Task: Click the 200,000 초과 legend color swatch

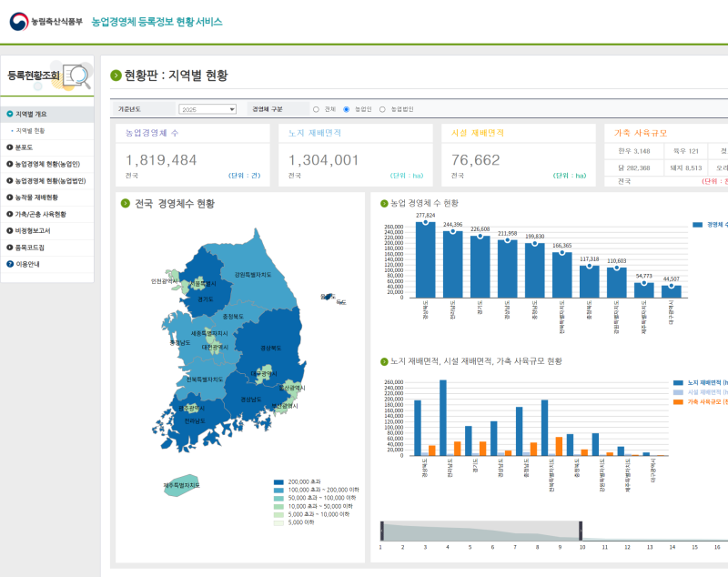Action: click(278, 482)
